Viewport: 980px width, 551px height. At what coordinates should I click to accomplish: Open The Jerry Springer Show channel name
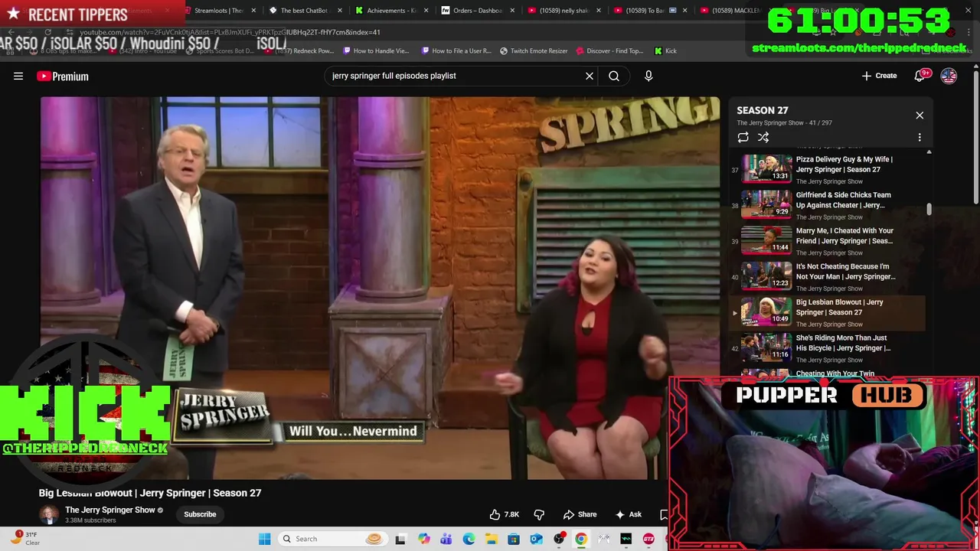(110, 510)
